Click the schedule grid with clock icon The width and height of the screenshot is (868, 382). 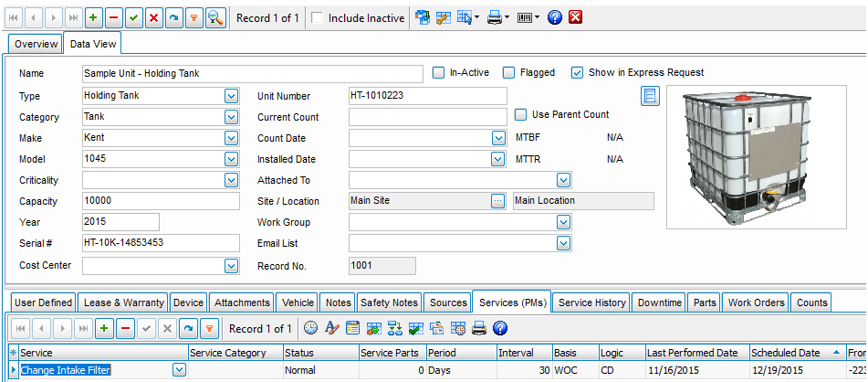coord(458,329)
